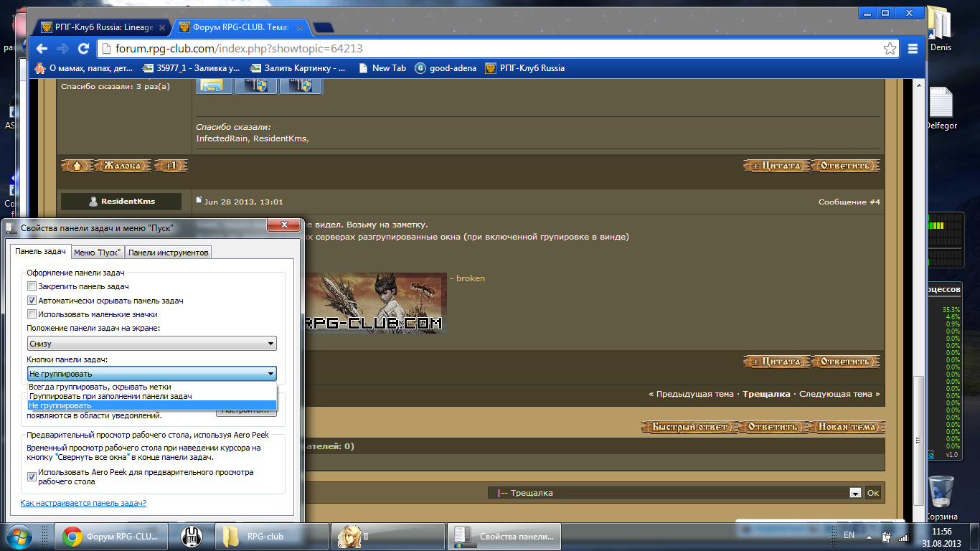Image resolution: width=980 pixels, height=551 pixels.
Task: Choose Всегда группировать, скрывать метки option
Action: tap(152, 387)
